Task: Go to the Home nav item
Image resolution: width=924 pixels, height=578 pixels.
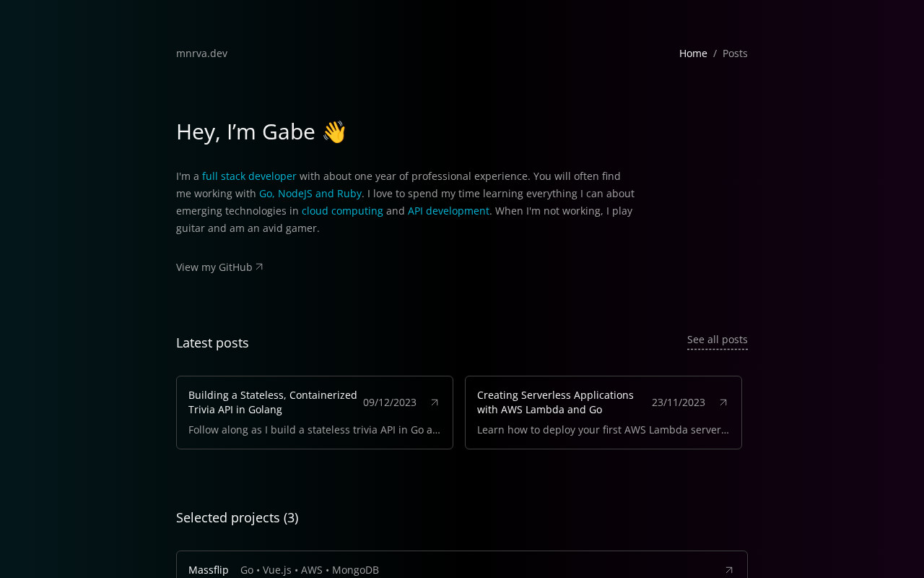Action: click(x=693, y=53)
